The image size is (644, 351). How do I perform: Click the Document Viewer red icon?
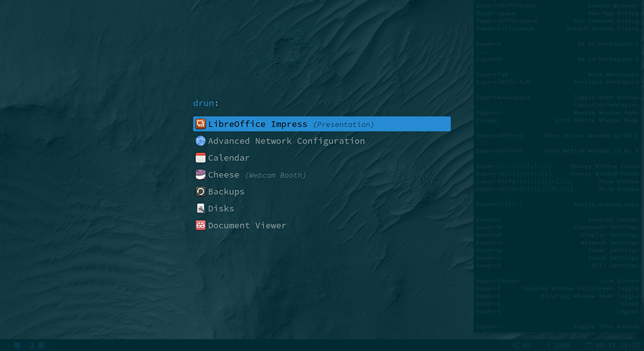[x=200, y=225]
